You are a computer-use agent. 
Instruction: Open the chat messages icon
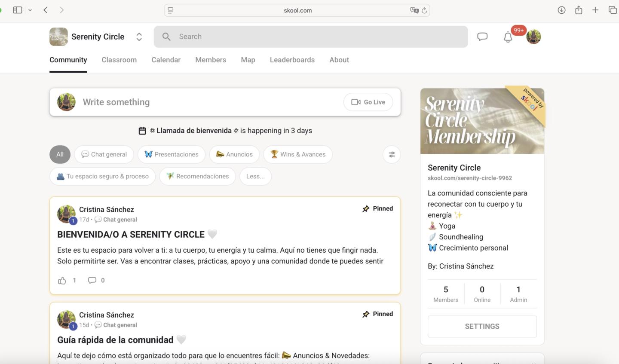(482, 37)
